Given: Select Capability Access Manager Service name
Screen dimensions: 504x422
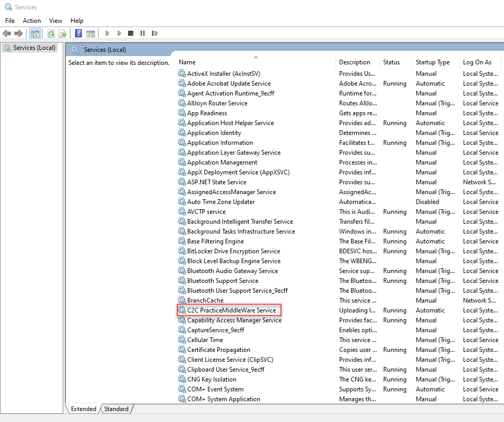Looking at the screenshot, I should [x=234, y=320].
